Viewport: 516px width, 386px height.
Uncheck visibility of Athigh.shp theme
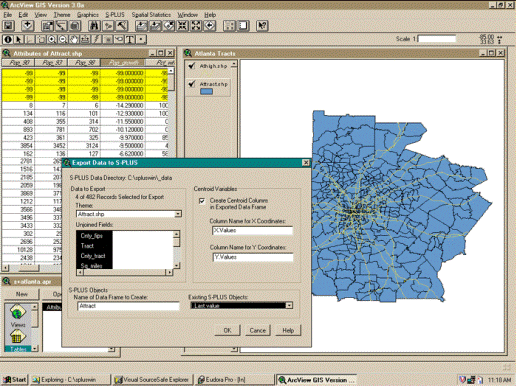(x=192, y=66)
